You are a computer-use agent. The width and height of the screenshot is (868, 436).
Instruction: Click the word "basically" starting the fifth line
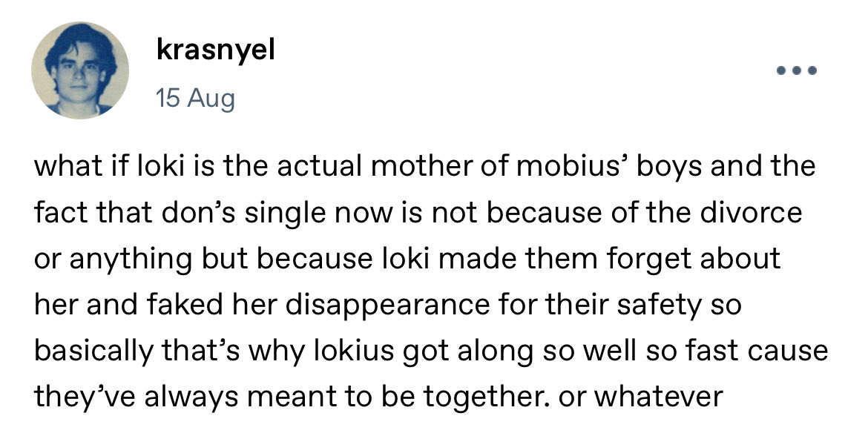[93, 351]
